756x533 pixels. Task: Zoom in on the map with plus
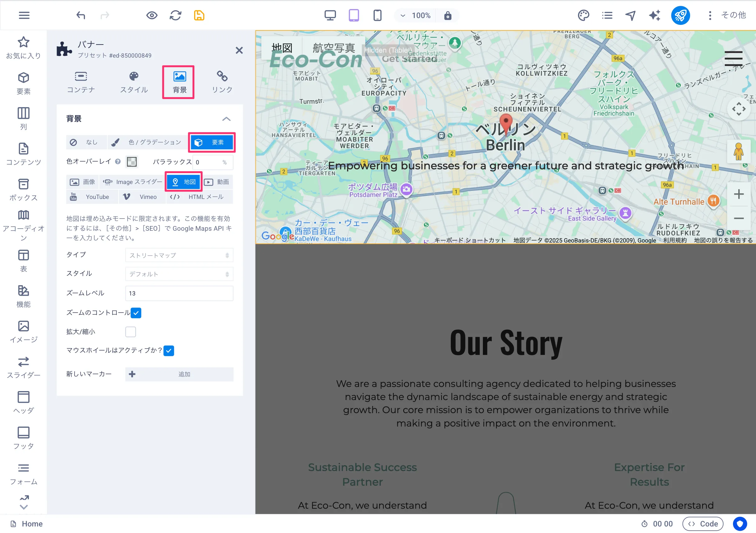pos(739,194)
